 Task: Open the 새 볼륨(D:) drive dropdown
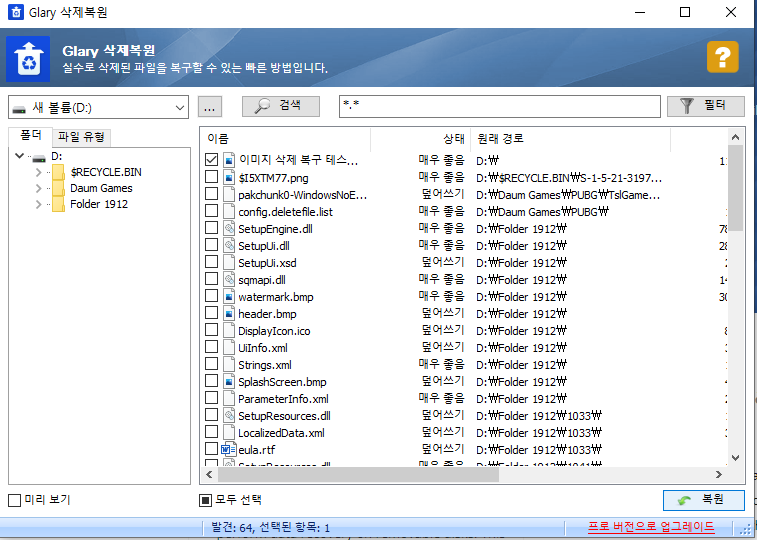98,107
